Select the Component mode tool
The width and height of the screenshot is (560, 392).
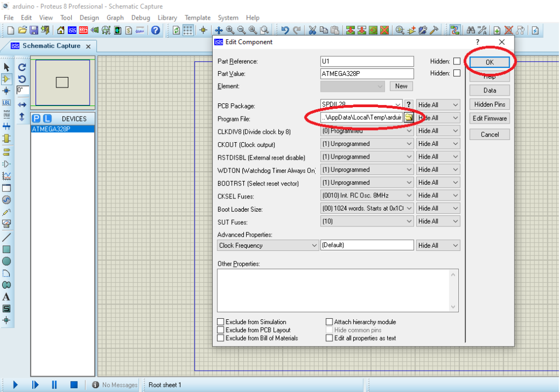[x=7, y=79]
